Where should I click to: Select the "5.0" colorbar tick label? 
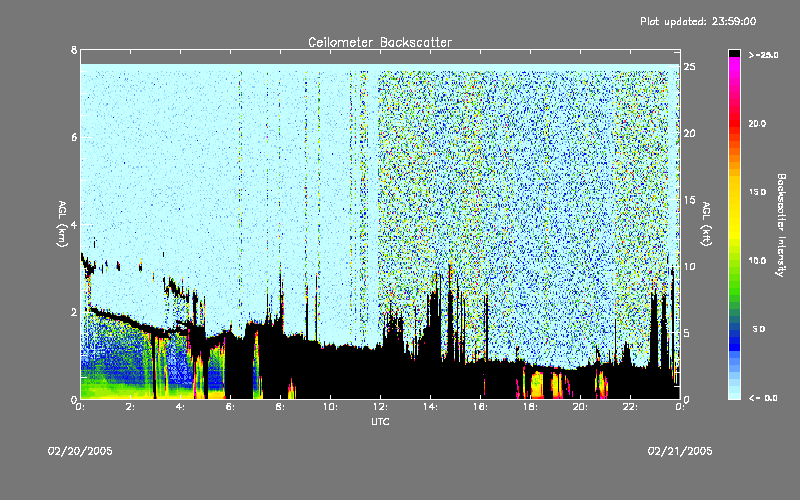759,329
